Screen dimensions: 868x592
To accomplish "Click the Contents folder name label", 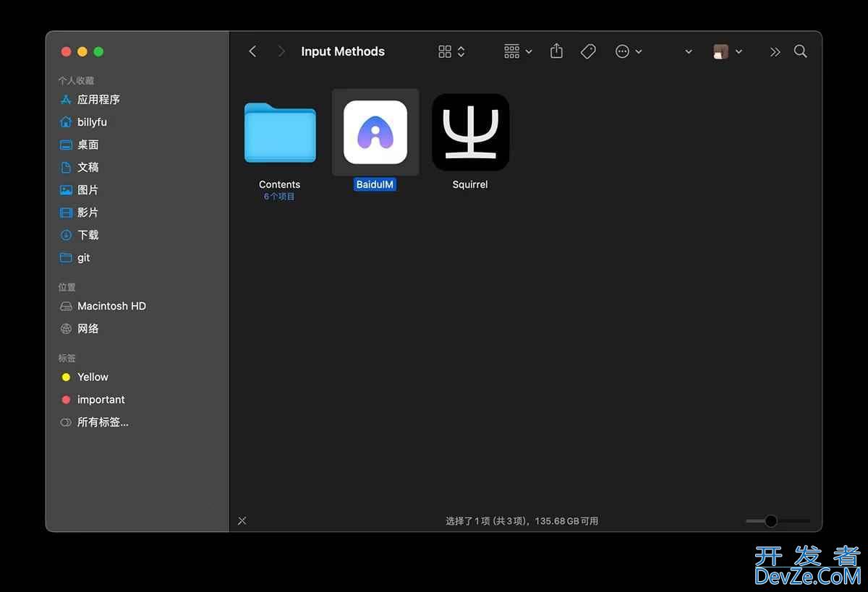I will point(279,184).
